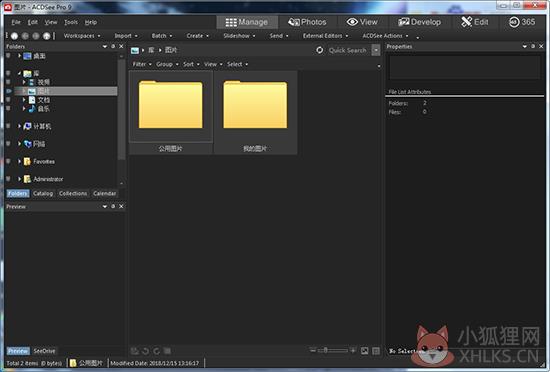This screenshot has width=550, height=372.
Task: Click the Quick Search input field
Action: [x=347, y=50]
